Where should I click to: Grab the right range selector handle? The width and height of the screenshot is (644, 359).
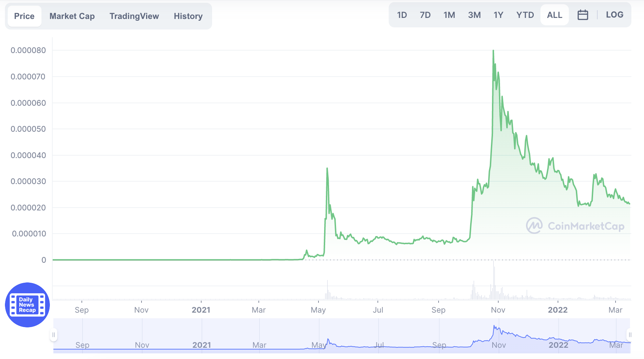630,335
